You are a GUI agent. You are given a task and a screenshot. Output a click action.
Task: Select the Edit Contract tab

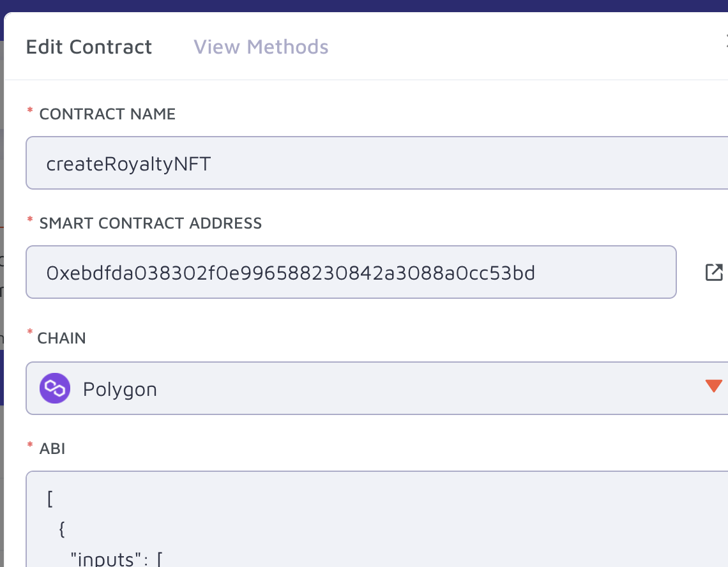pos(89,47)
